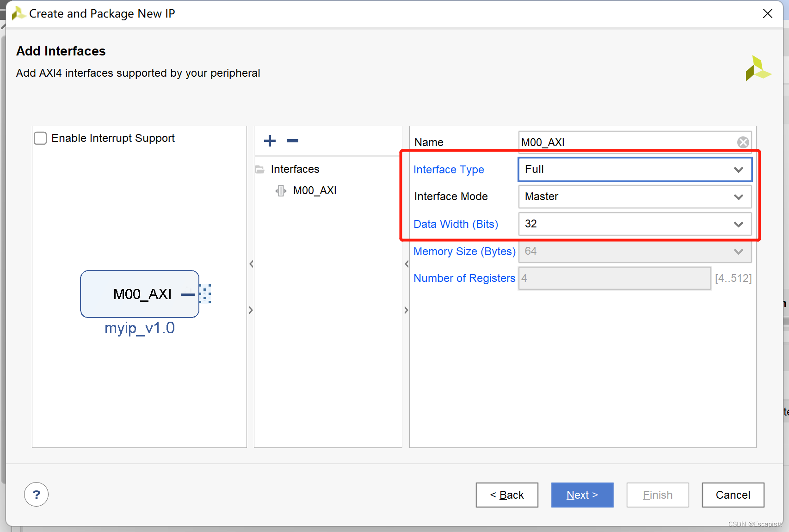The height and width of the screenshot is (532, 789).
Task: Clear the Name field with X icon
Action: (x=743, y=142)
